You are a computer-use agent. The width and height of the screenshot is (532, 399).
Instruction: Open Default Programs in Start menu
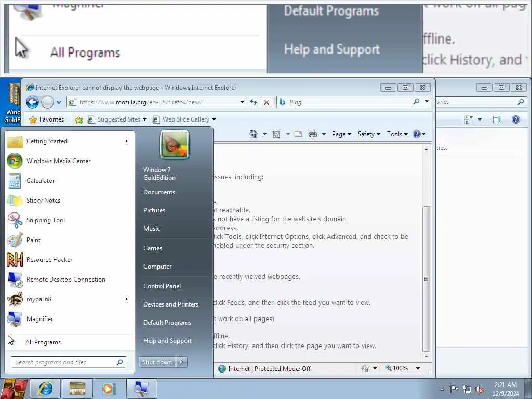tap(167, 323)
